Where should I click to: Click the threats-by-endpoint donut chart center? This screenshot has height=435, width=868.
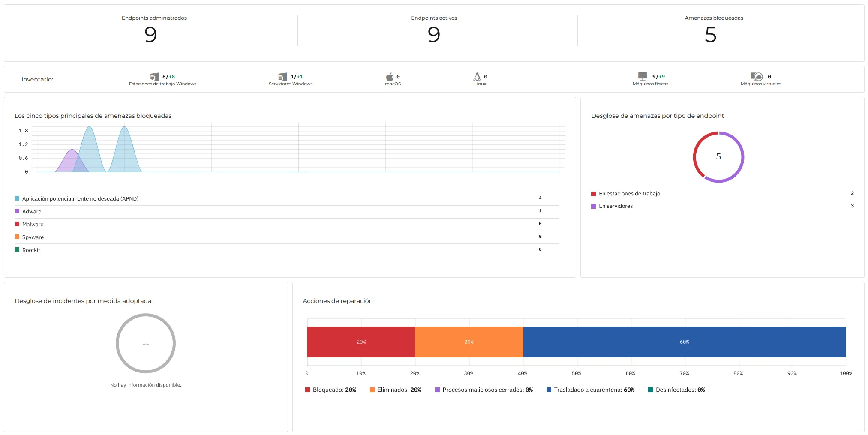718,157
